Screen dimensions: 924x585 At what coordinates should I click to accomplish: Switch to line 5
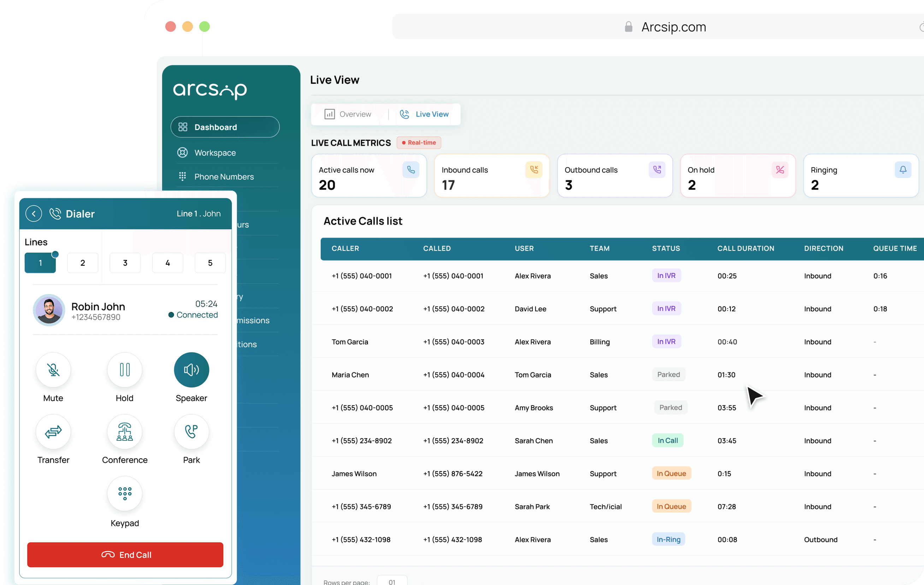[x=210, y=262]
